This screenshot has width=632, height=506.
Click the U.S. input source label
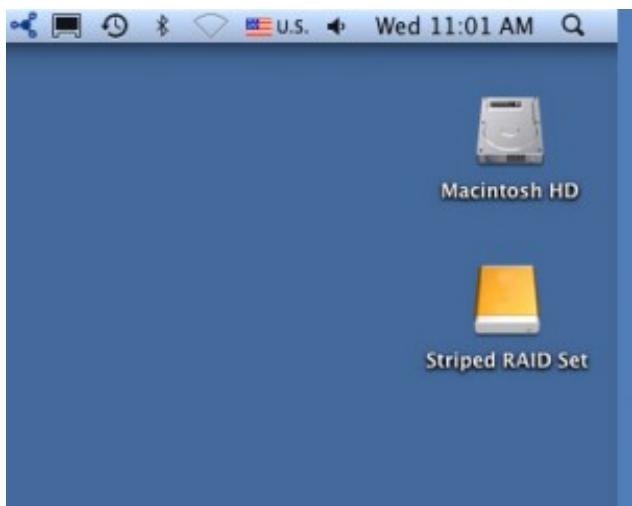pyautogui.click(x=293, y=27)
